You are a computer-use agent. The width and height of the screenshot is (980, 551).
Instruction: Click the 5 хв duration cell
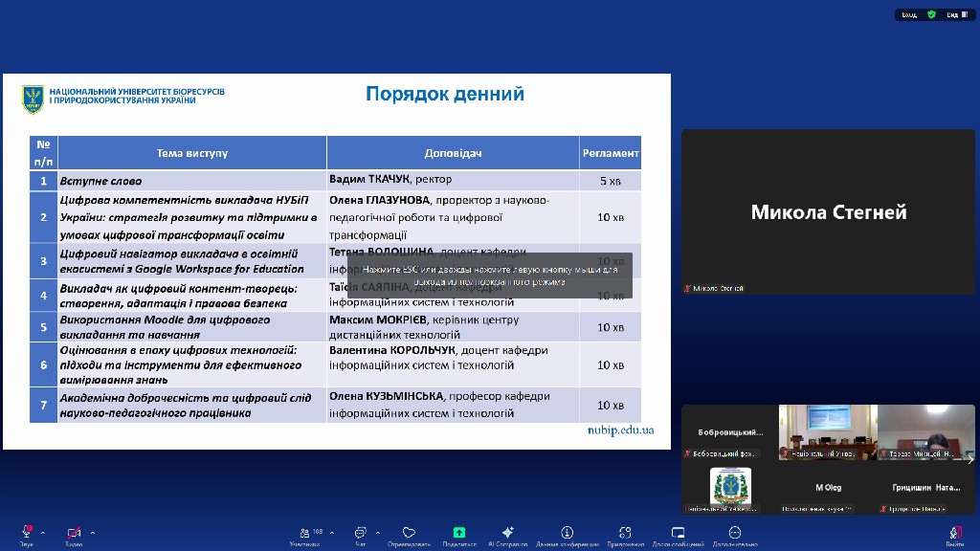click(x=611, y=181)
